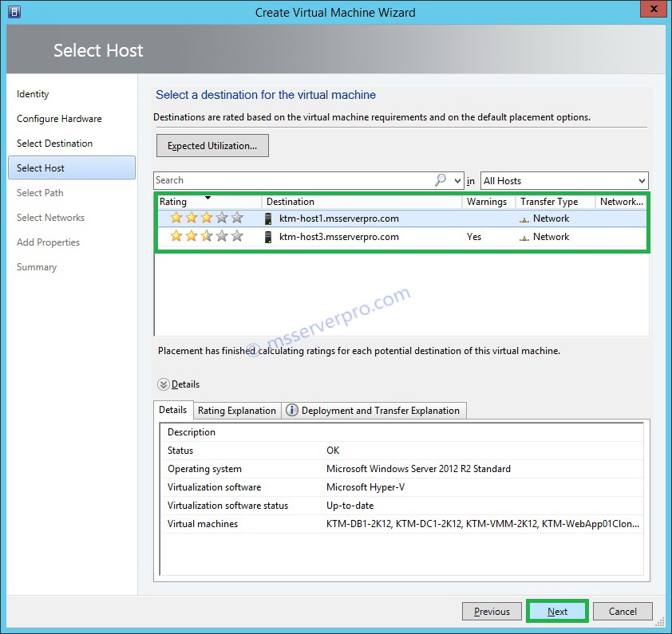This screenshot has height=634, width=672.
Task: Open the Expected Utilization dialog
Action: (x=212, y=146)
